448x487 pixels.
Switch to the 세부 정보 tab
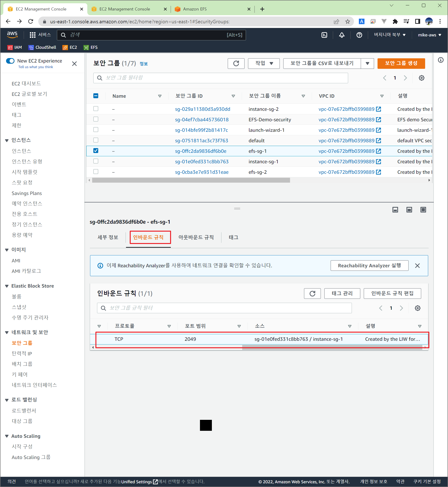click(108, 237)
